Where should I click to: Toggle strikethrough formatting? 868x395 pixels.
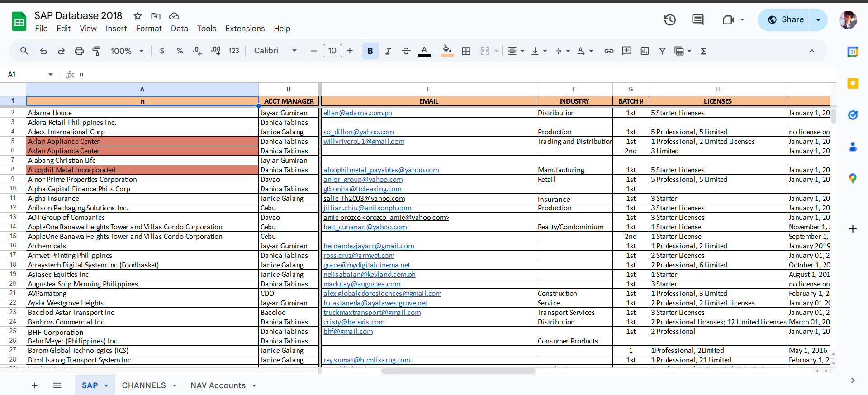[406, 51]
